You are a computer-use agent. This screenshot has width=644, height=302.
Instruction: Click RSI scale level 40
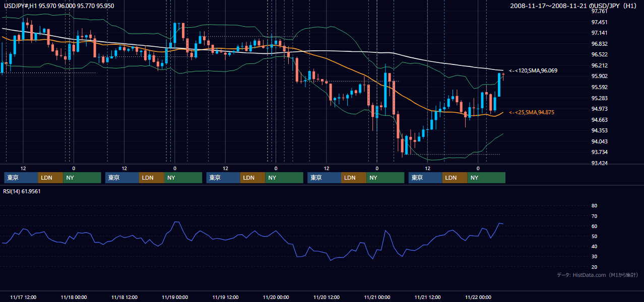coord(594,247)
